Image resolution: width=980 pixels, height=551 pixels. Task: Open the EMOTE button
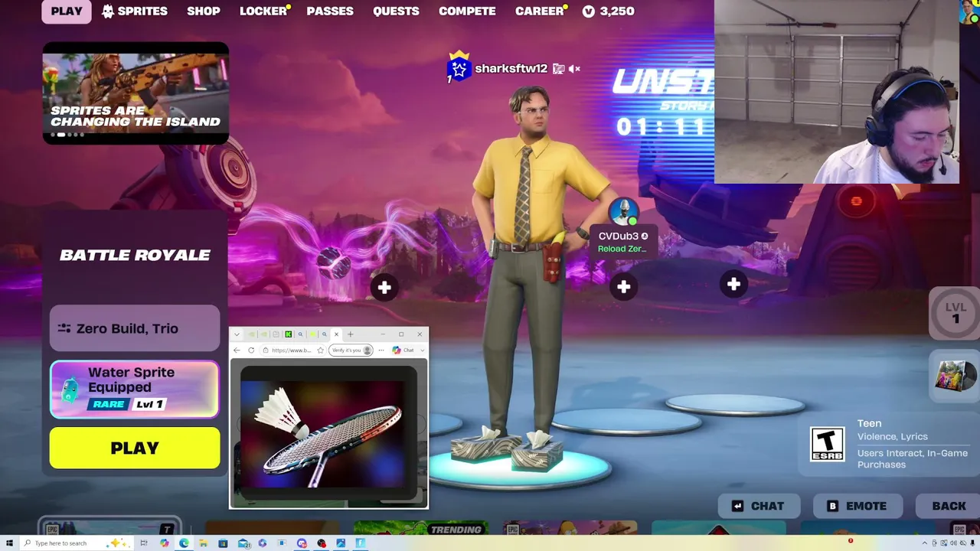point(857,506)
